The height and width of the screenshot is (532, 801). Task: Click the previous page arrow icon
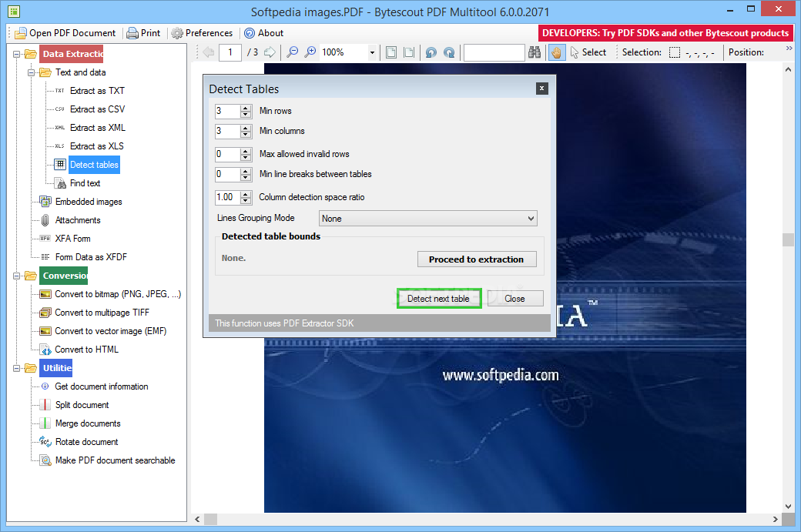(209, 52)
